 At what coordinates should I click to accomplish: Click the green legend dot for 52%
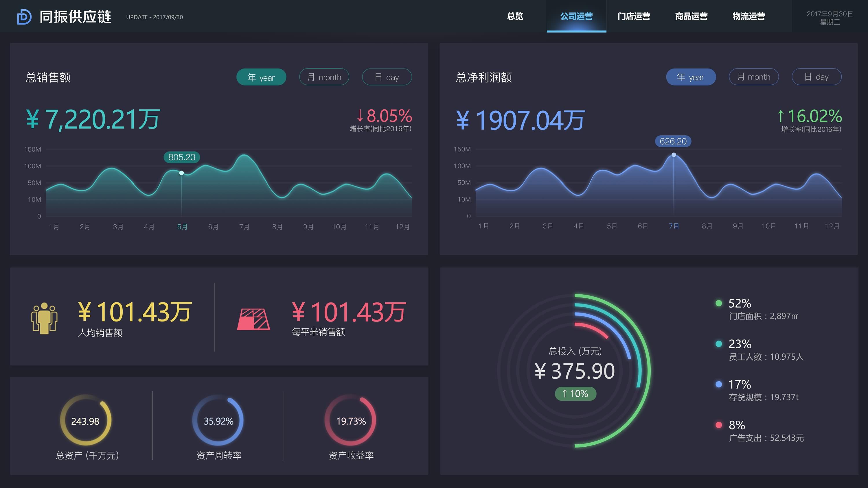point(719,303)
